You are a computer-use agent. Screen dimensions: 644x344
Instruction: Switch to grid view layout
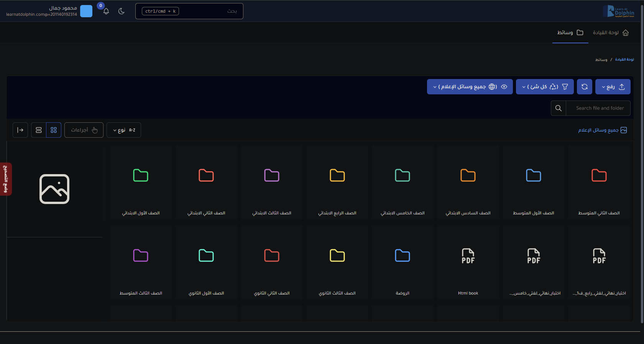(x=54, y=130)
